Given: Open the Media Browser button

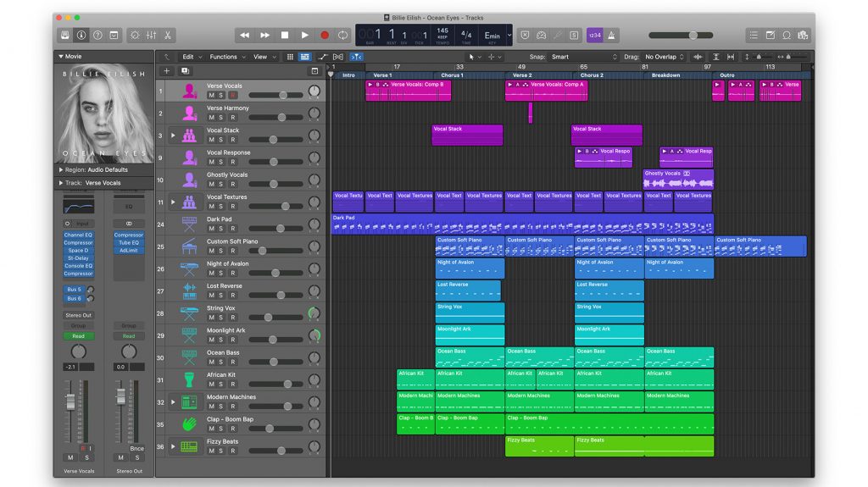Looking at the screenshot, I should [x=803, y=36].
